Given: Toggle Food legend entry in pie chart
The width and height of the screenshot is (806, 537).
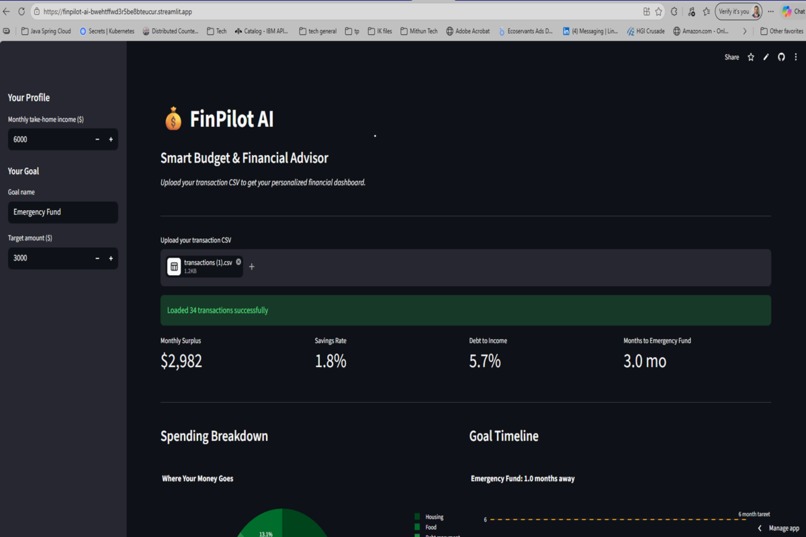Looking at the screenshot, I should (426, 527).
